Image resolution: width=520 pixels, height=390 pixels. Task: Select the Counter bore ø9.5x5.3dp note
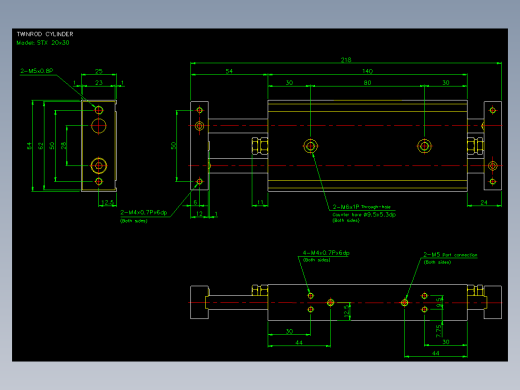pos(364,215)
